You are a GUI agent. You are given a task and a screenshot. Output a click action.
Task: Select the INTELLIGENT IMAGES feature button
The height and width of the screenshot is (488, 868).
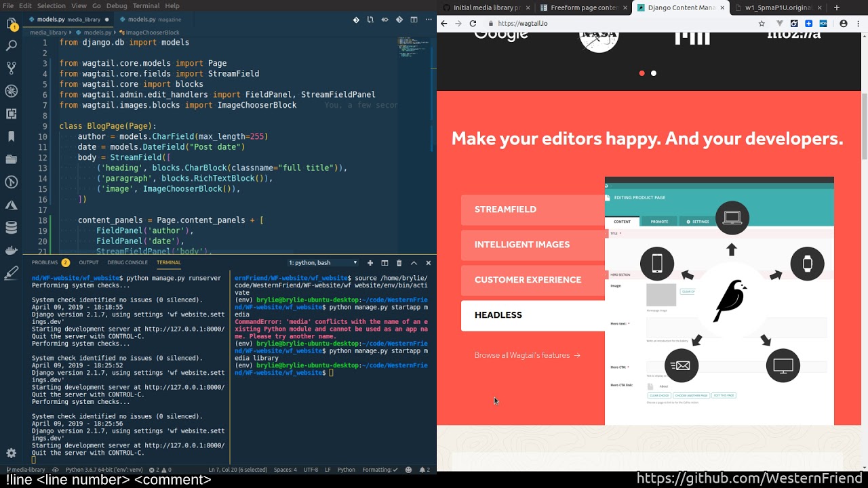(x=533, y=245)
